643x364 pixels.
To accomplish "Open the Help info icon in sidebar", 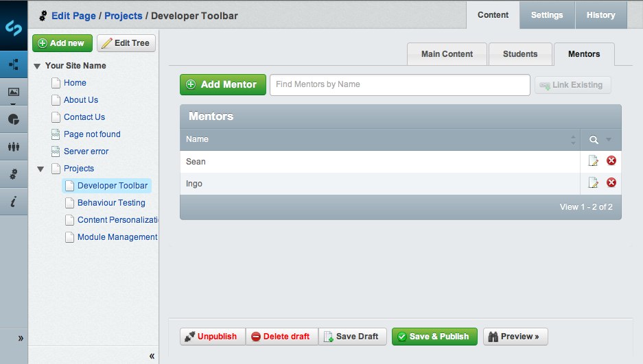I will 14,202.
